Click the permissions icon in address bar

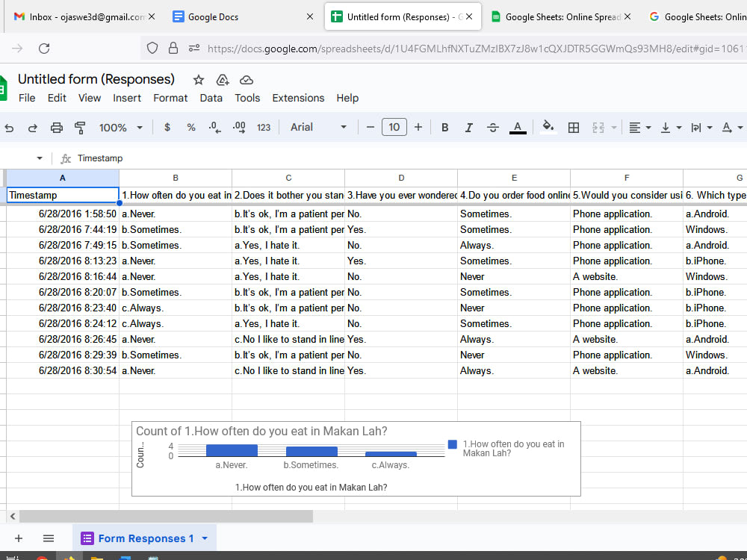194,48
